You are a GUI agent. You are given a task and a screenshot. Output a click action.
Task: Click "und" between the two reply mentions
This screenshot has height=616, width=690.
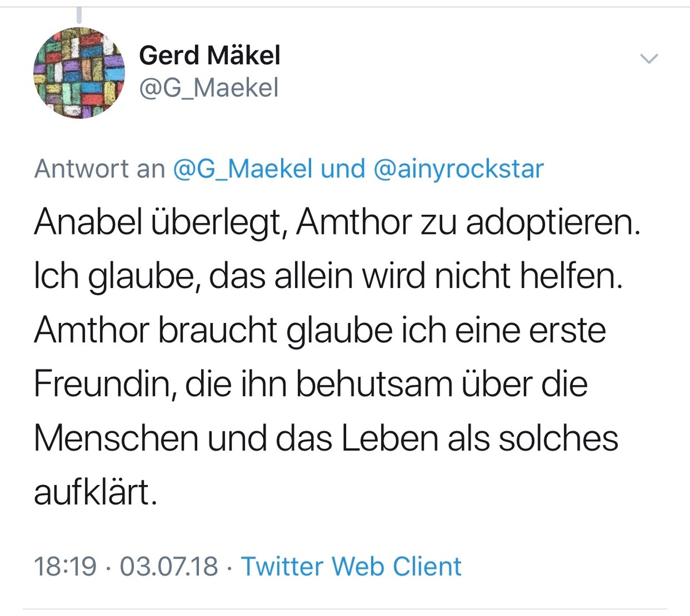(343, 169)
